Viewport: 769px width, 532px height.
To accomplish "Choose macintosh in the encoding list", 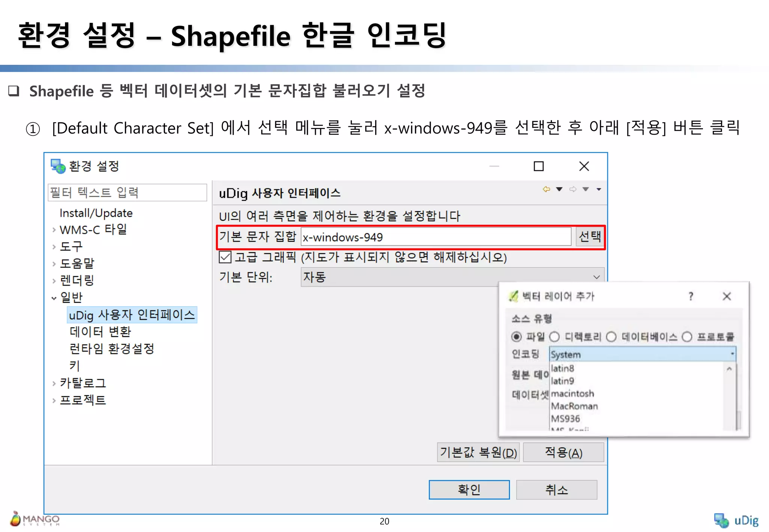I will click(x=572, y=394).
